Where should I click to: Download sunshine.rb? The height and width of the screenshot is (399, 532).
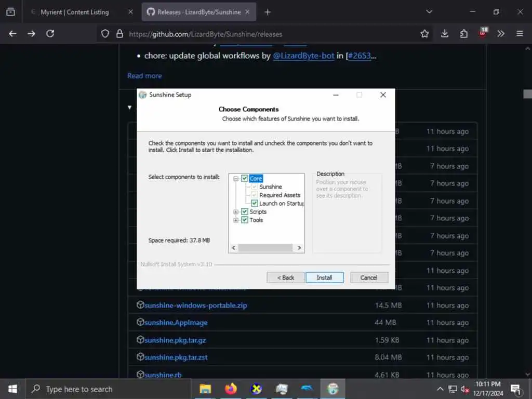pyautogui.click(x=163, y=375)
